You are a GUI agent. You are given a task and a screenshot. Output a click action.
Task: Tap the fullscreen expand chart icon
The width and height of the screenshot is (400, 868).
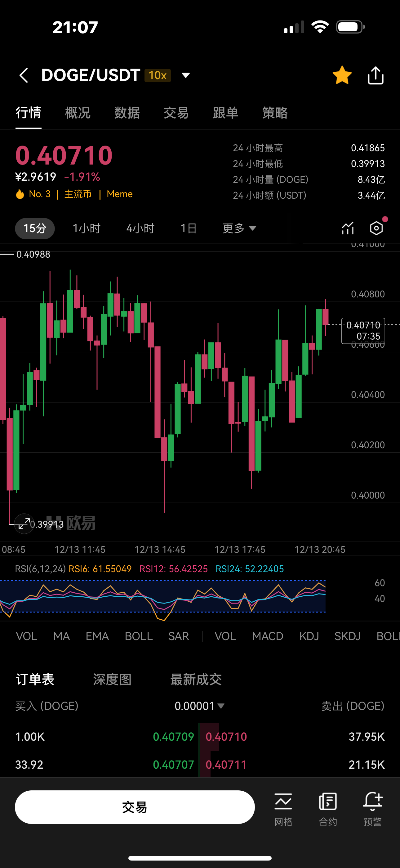tap(24, 524)
